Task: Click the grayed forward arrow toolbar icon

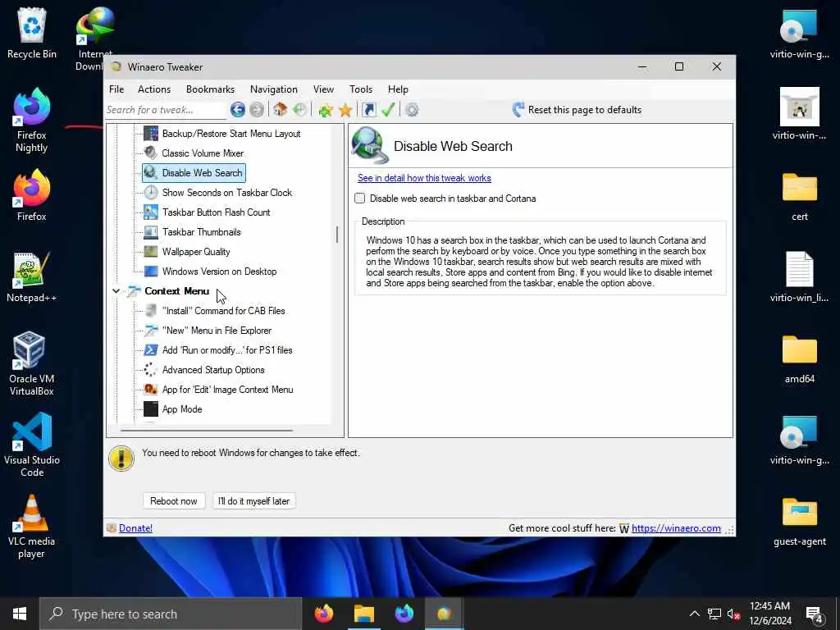Action: coord(257,110)
